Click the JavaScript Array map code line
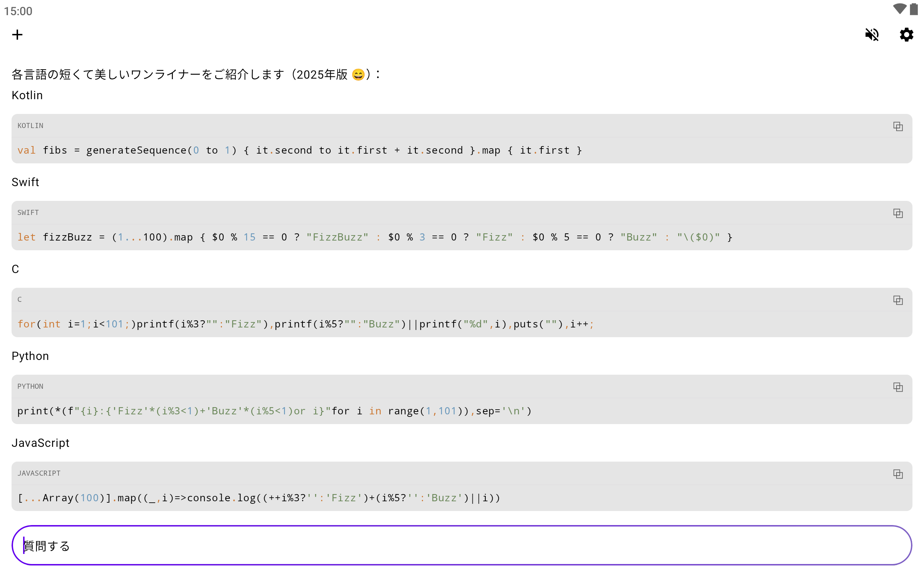924x577 pixels. 258,498
